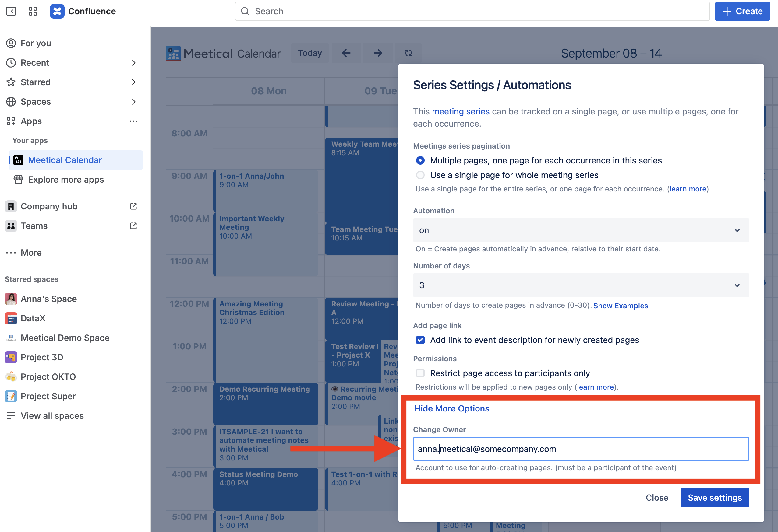Open the meeting series link
This screenshot has height=532, width=778.
pos(461,111)
